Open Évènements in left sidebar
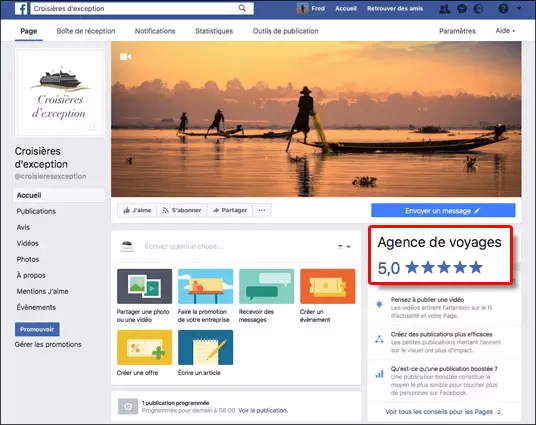Image resolution: width=536 pixels, height=425 pixels. pyautogui.click(x=36, y=307)
